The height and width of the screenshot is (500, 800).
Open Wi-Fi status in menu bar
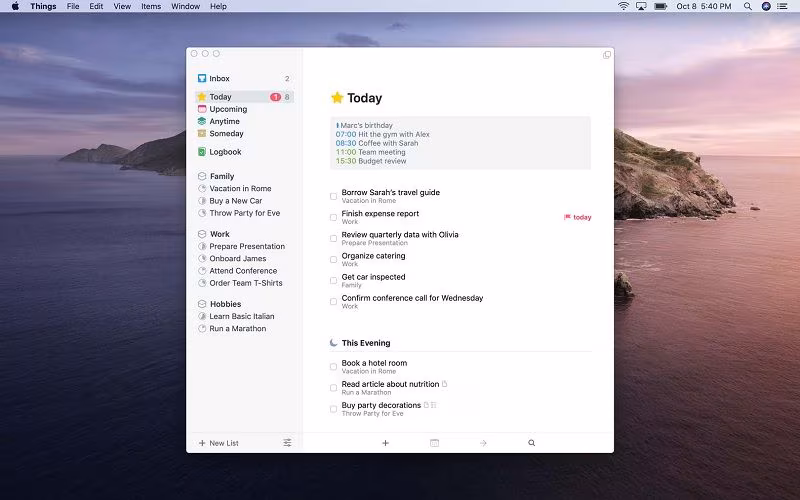pyautogui.click(x=623, y=6)
